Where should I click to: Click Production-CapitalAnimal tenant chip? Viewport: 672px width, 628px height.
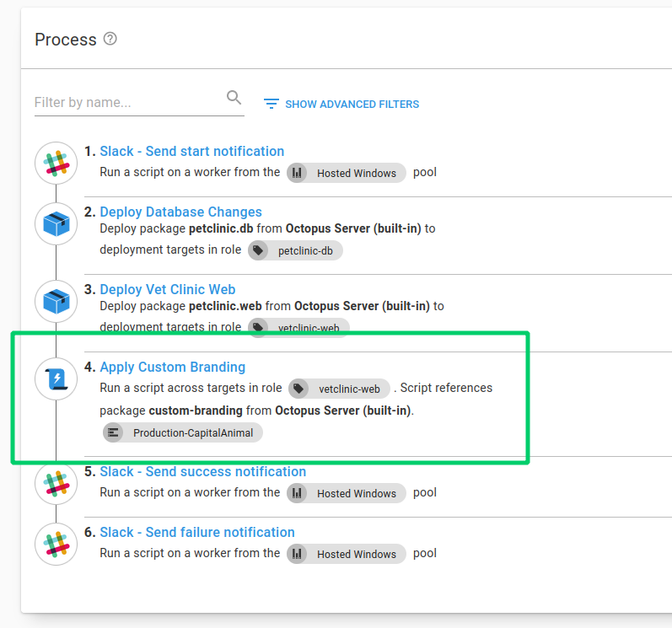click(183, 433)
